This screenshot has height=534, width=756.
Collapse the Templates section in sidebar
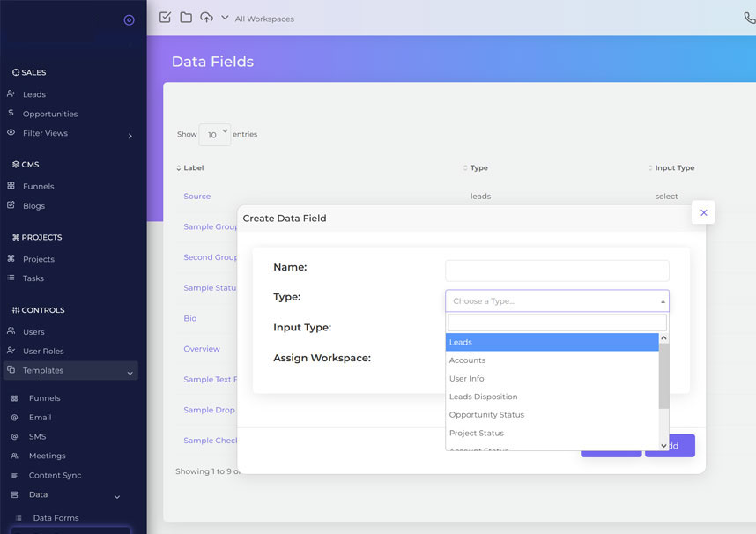[130, 373]
